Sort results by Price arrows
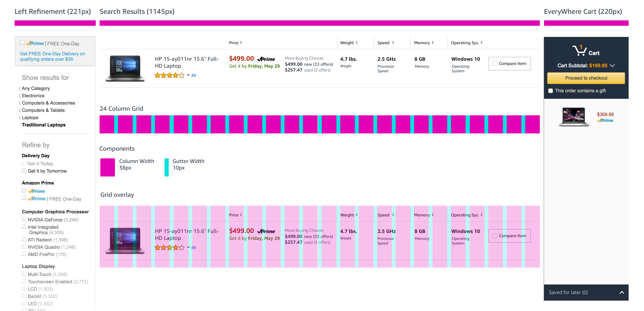The width and height of the screenshot is (644, 311). point(241,43)
